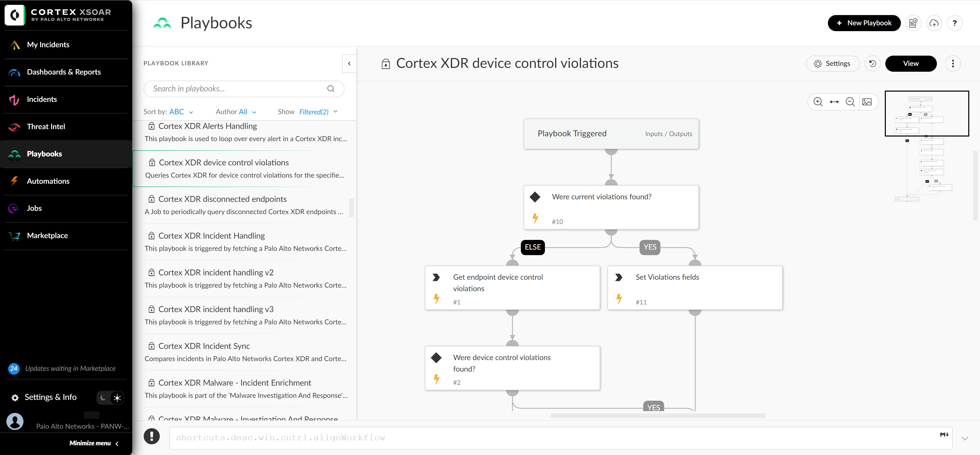Toggle the Markdown mode icon in command bar
980x455 pixels.
(944, 434)
